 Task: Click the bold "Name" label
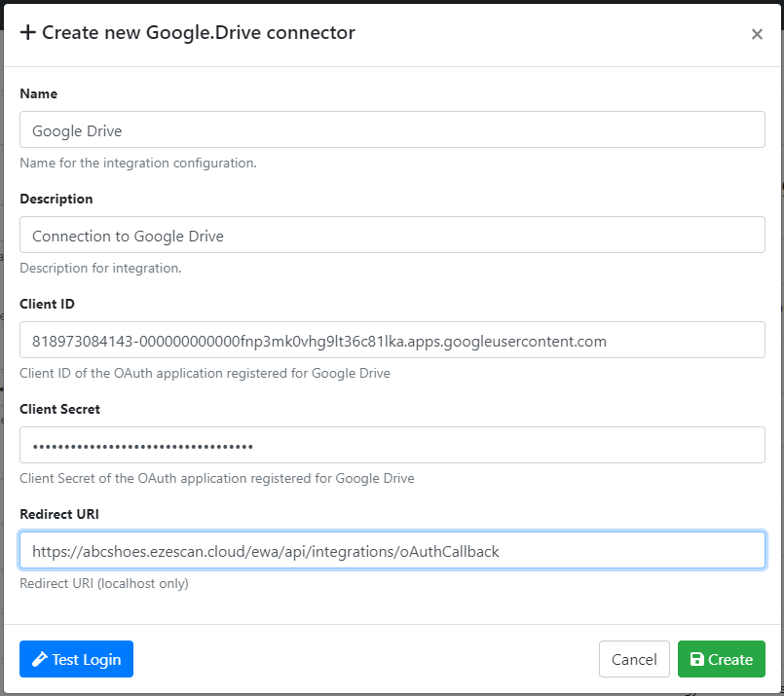pyautogui.click(x=39, y=93)
